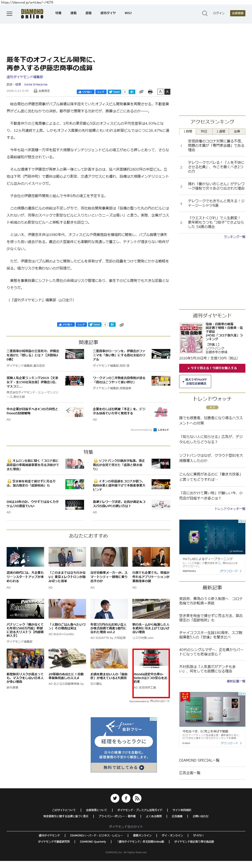Close the freee 会計フリー ad X icon

(155, 719)
